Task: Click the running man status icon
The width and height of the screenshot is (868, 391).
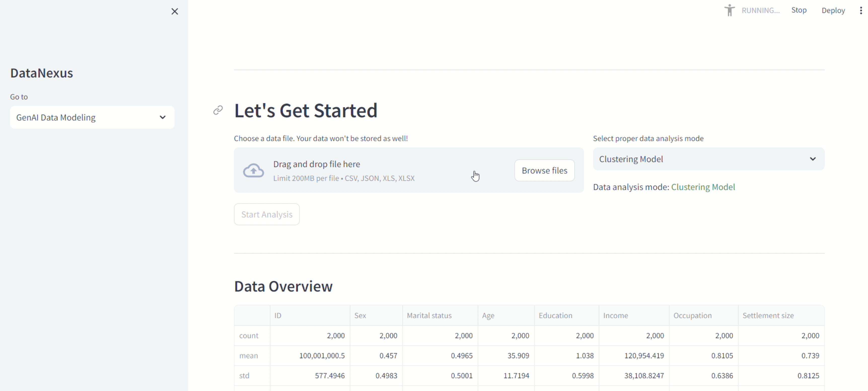Action: point(730,11)
